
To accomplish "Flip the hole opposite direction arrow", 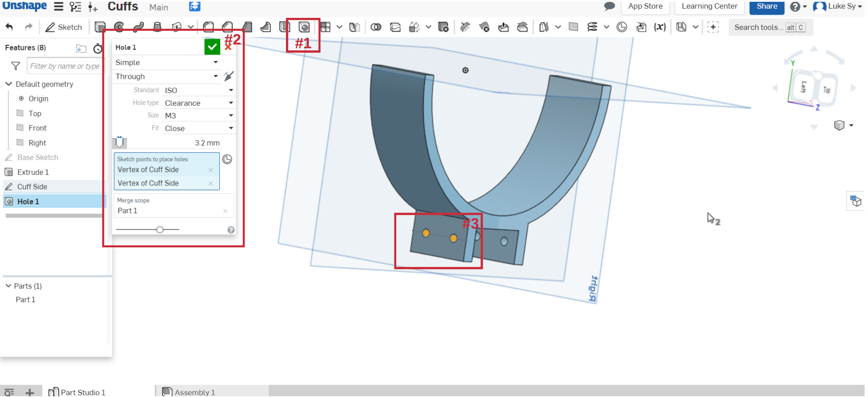I will tap(229, 76).
